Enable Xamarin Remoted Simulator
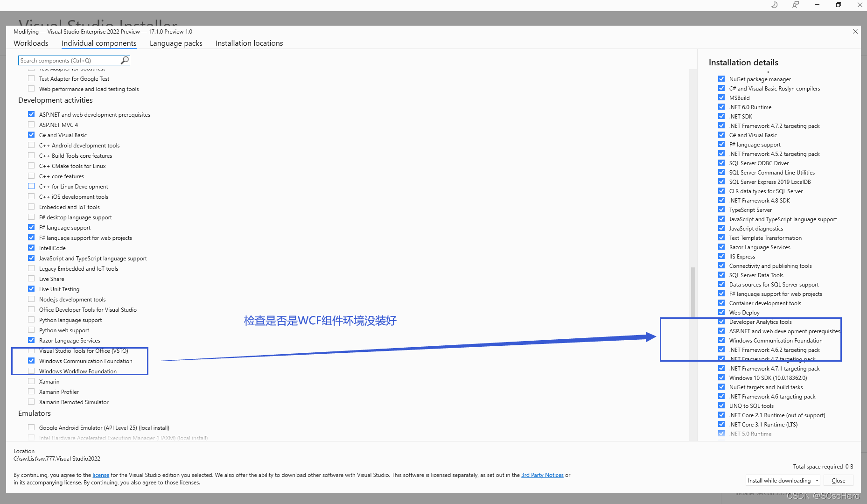The image size is (867, 504). pyautogui.click(x=31, y=402)
